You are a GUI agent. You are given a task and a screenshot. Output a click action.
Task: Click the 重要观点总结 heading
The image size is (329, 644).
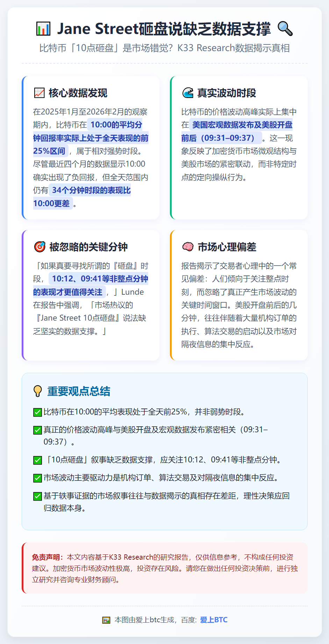pos(79,391)
